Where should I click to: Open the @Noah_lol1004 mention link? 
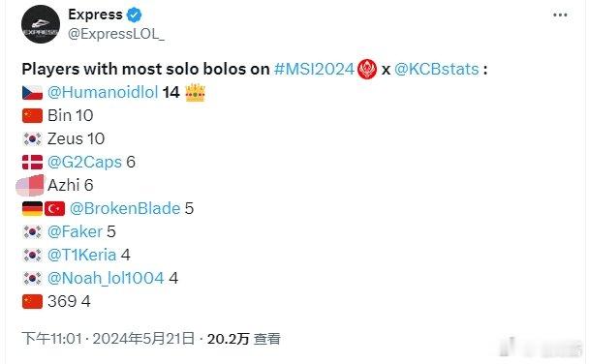pos(106,279)
